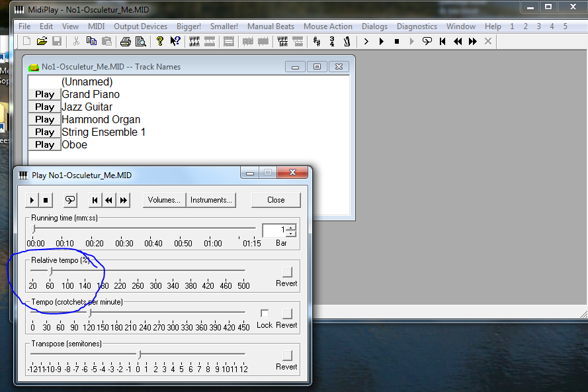
Task: Click rewind to start in the Play dialog
Action: (x=95, y=200)
